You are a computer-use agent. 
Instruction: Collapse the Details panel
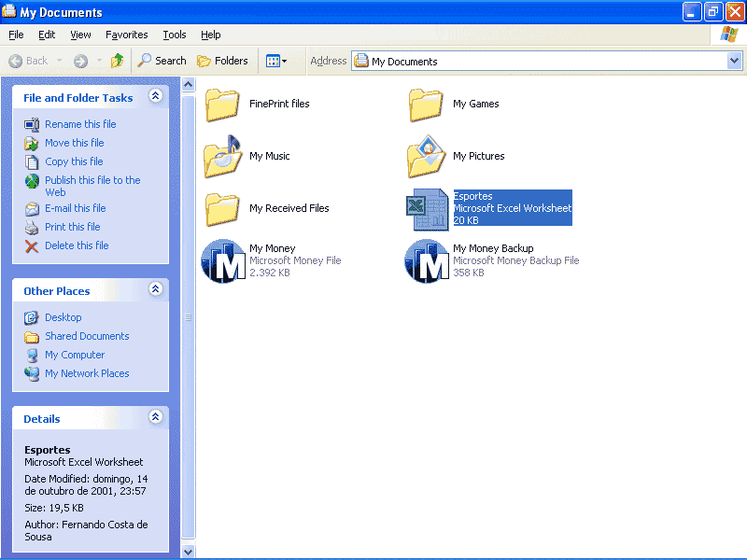tap(156, 418)
